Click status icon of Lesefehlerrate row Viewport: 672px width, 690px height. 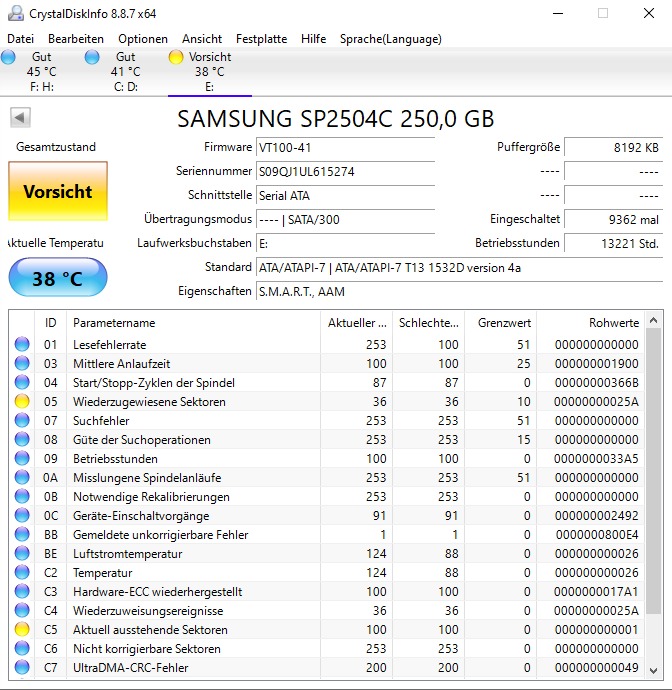(22, 344)
